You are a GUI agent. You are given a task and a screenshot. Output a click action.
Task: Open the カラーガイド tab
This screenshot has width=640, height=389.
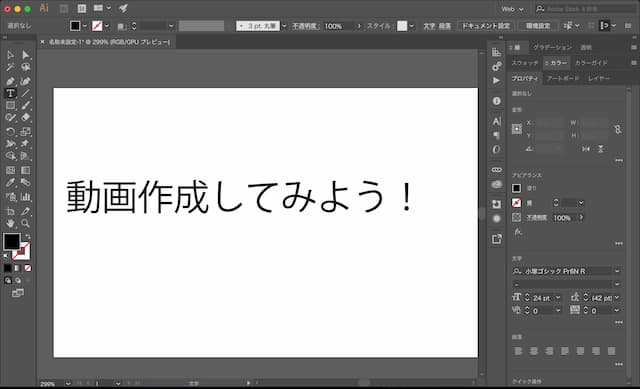point(591,63)
